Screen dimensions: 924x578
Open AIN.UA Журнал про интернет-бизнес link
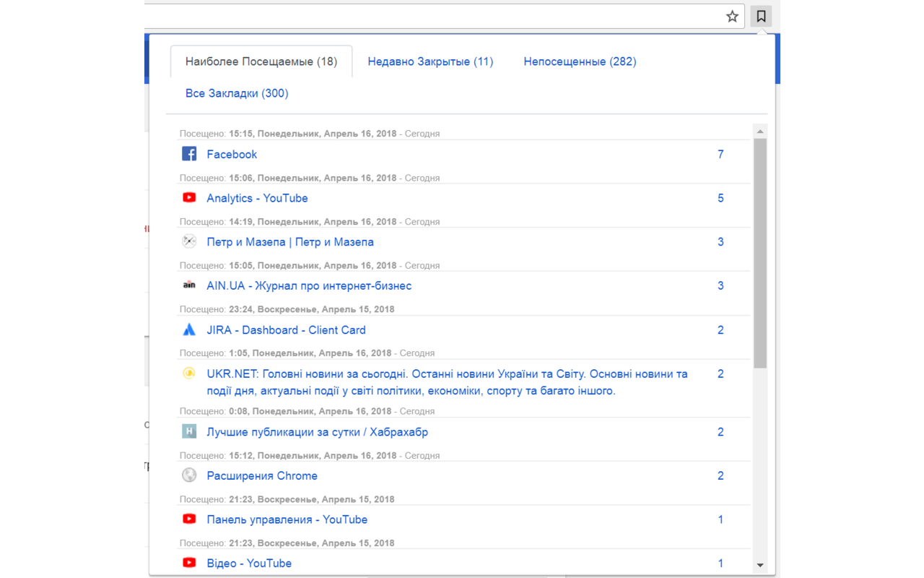pos(309,286)
